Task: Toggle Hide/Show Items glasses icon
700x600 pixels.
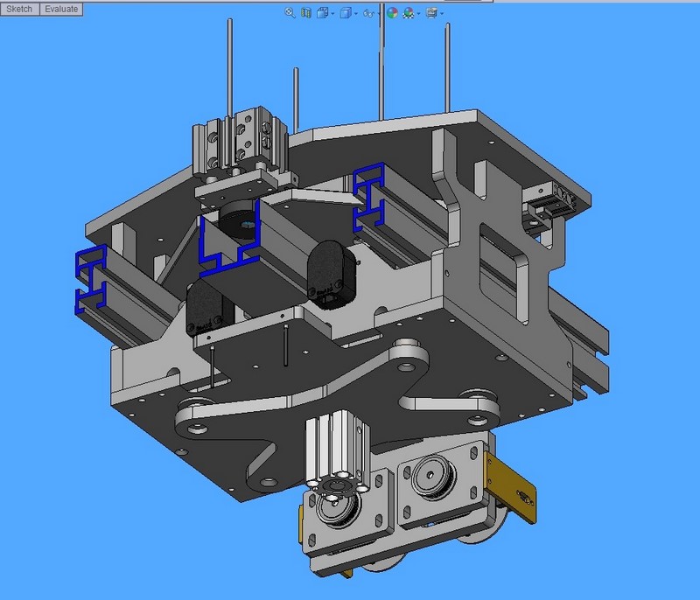Action: [x=368, y=13]
